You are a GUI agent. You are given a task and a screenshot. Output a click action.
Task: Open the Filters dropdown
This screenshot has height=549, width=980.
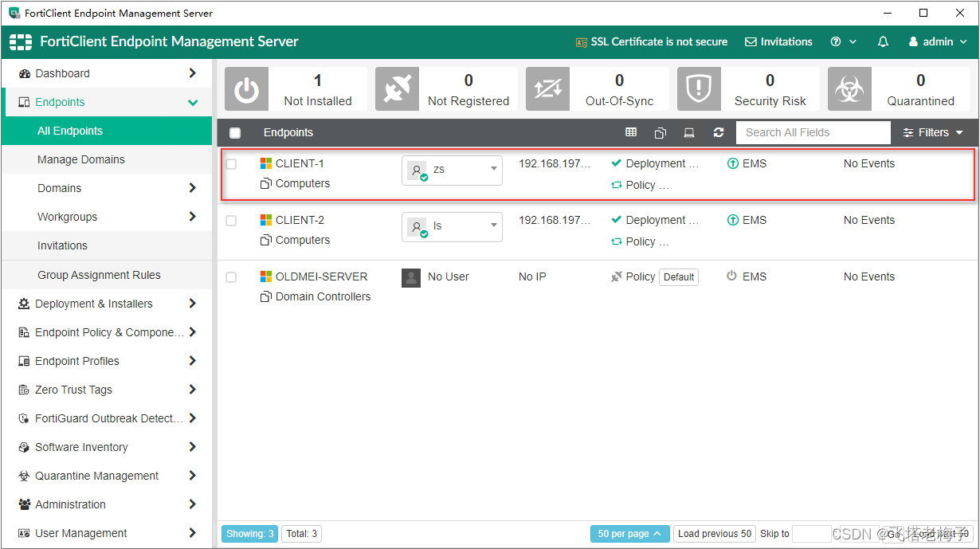933,132
